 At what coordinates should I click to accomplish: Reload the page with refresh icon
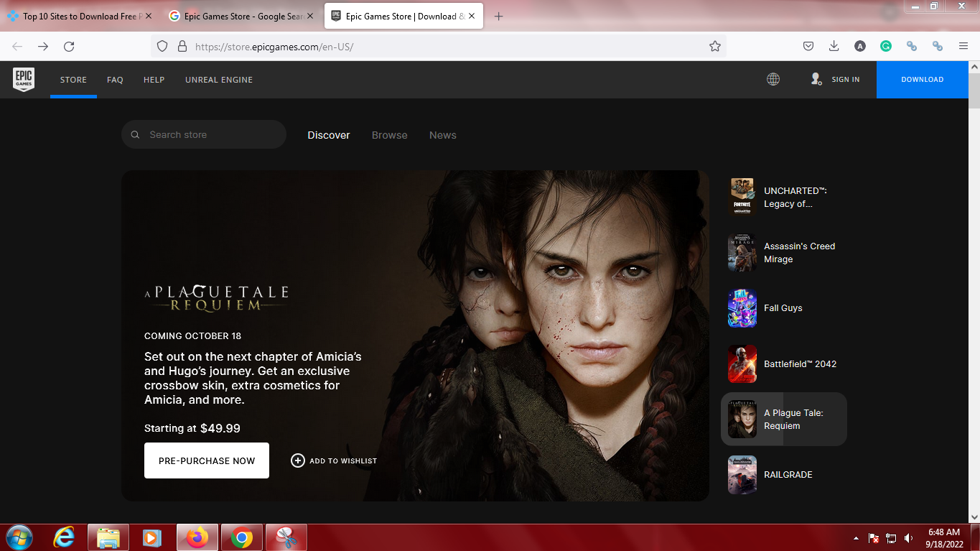click(69, 46)
